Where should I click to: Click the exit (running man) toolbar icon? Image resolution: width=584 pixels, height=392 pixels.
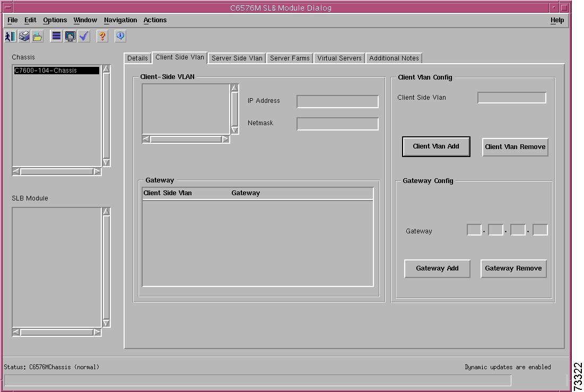11,36
